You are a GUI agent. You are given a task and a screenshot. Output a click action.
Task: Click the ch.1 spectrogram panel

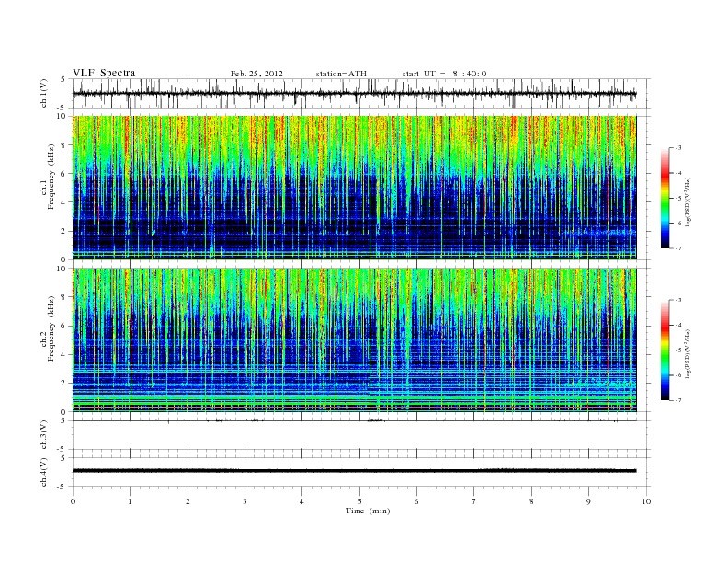click(x=354, y=187)
